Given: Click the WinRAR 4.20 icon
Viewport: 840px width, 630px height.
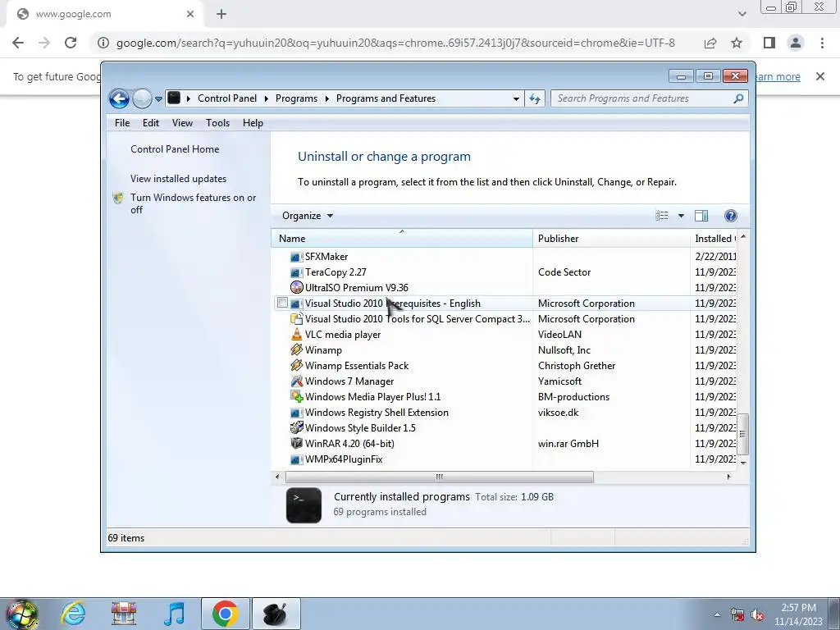Looking at the screenshot, I should click(296, 443).
